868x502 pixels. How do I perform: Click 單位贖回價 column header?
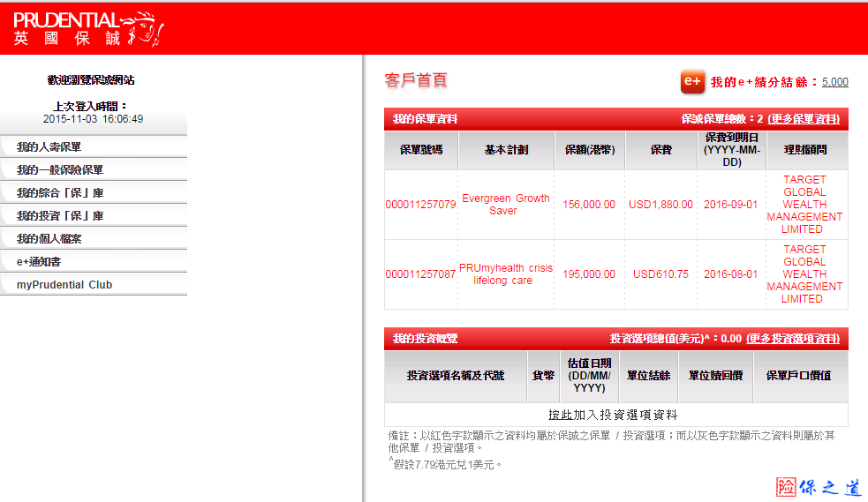[715, 376]
